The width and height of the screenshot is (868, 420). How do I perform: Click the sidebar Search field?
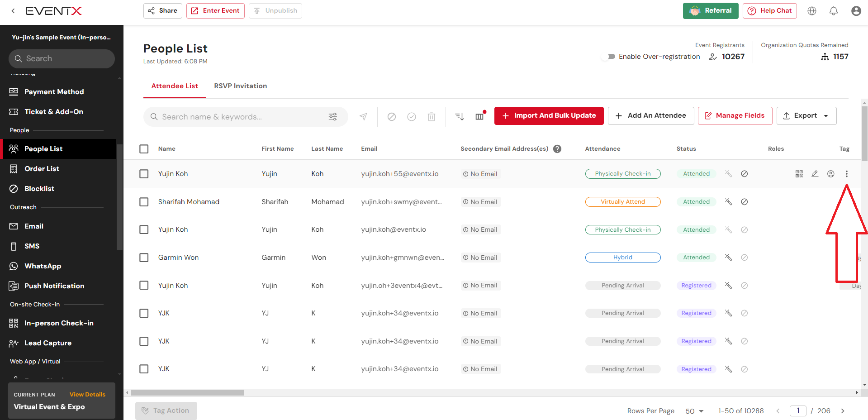point(62,59)
